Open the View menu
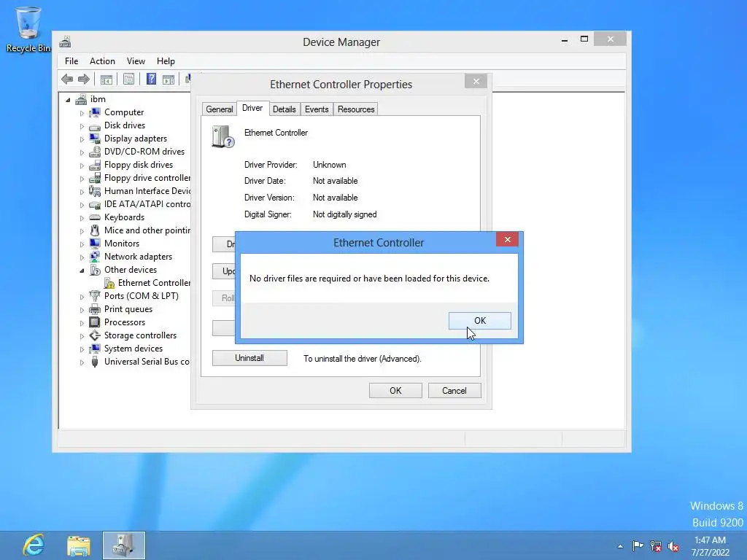Viewport: 747px width, 560px height. pos(136,61)
